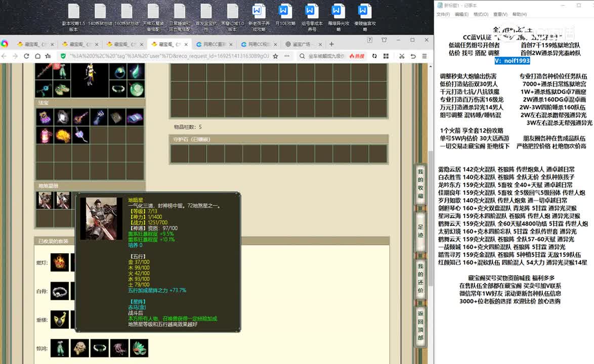Open the 新老孩子养成攻略 document icon
594x364 pixels.
pyautogui.click(x=259, y=17)
